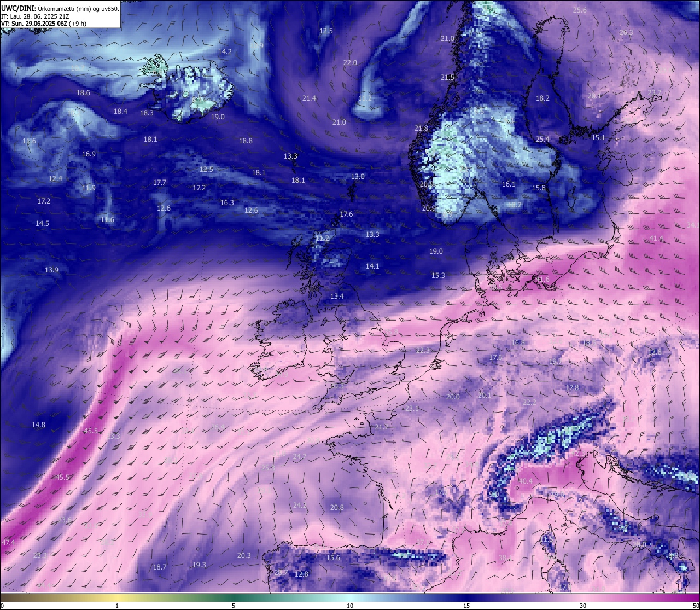Click the 18.4 value label
The height and width of the screenshot is (610, 700).
pyautogui.click(x=120, y=112)
